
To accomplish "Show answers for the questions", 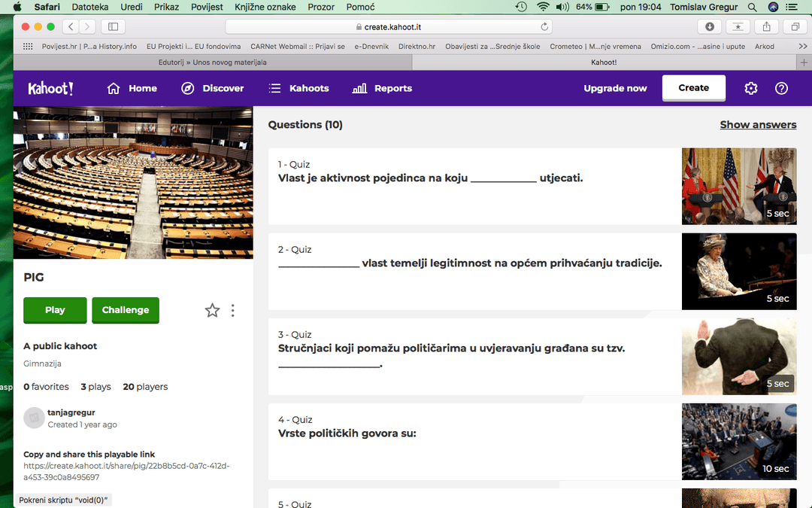I will [758, 125].
